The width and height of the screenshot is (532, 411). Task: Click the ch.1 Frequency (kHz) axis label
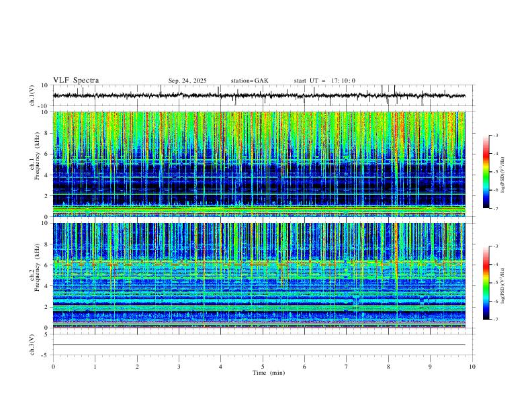[34, 156]
